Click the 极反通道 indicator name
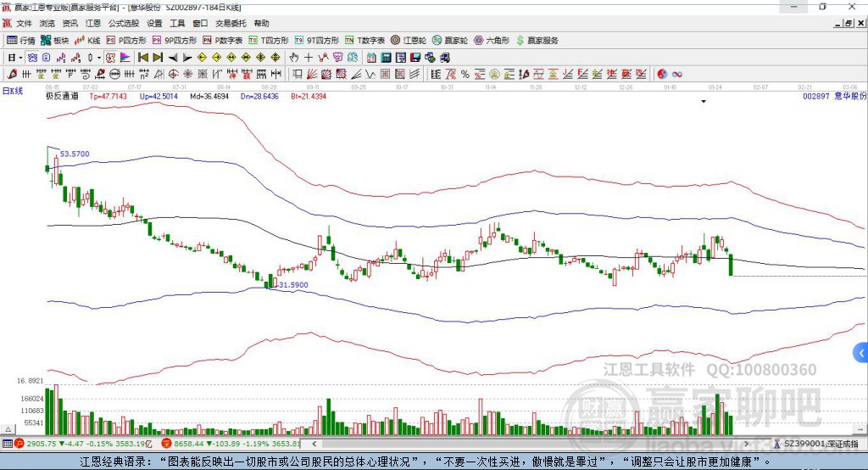Viewport: 868px width, 470px height. pyautogui.click(x=62, y=96)
